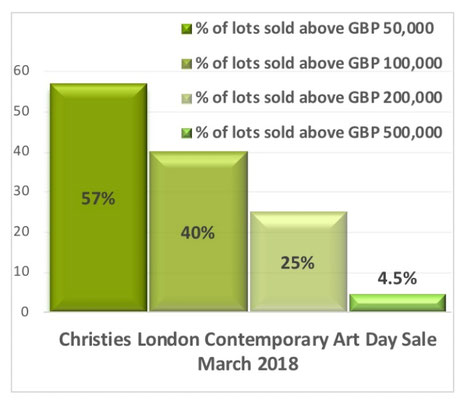
Task: Select the 25% pale green bar
Action: click(x=298, y=262)
